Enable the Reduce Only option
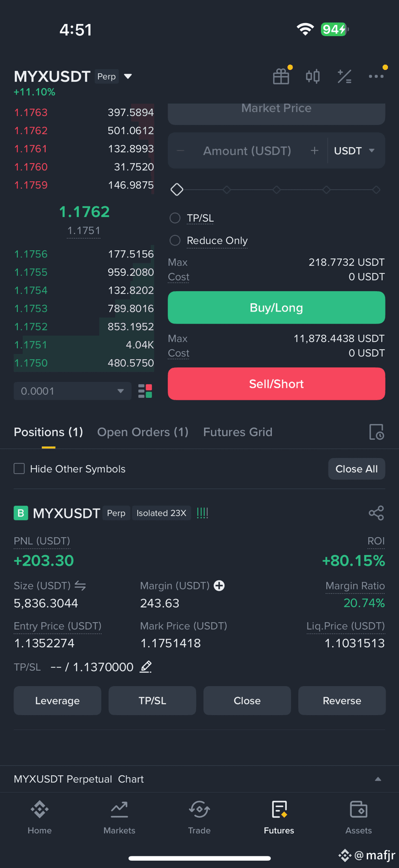The image size is (399, 868). (x=175, y=240)
